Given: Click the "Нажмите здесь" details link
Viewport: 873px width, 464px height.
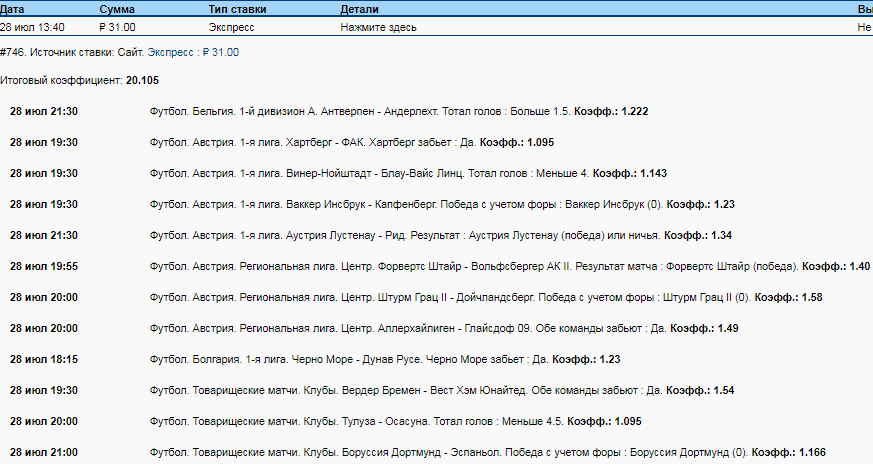Looking at the screenshot, I should tap(378, 27).
